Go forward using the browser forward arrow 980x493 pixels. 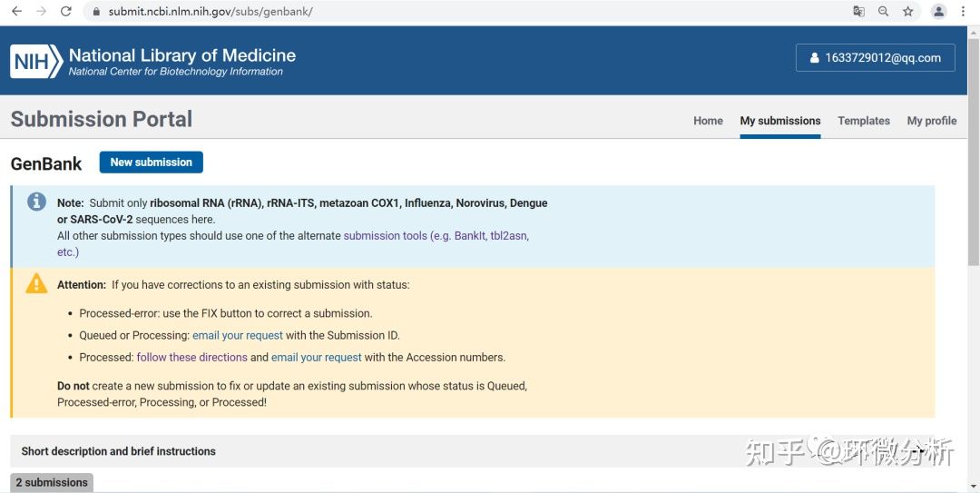(x=41, y=11)
